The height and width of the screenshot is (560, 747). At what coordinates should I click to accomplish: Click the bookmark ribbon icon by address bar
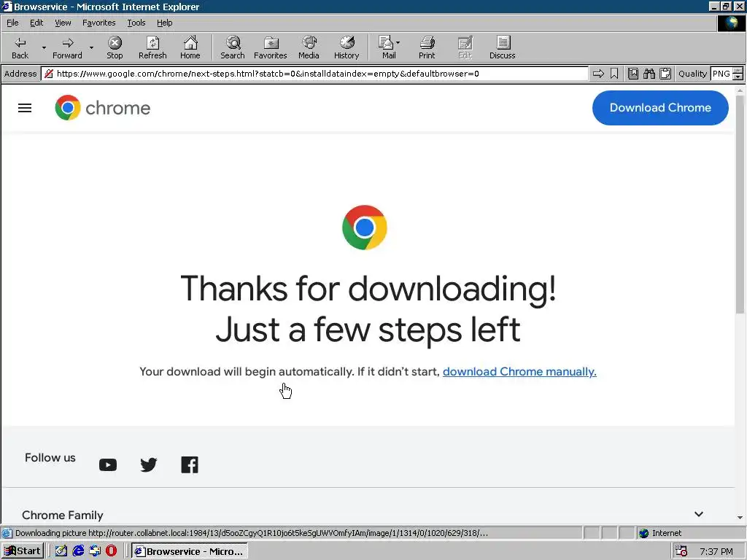click(614, 74)
